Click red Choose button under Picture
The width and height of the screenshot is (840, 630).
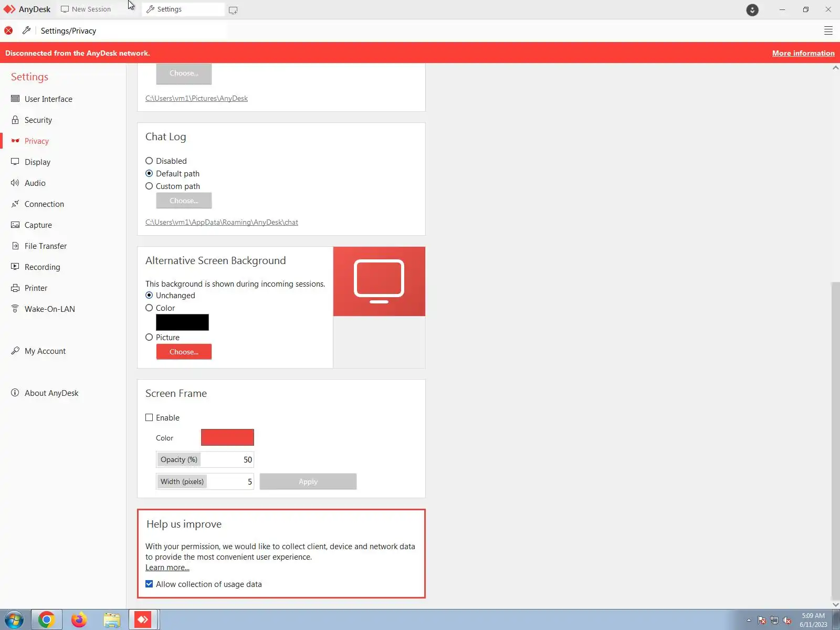(x=184, y=352)
